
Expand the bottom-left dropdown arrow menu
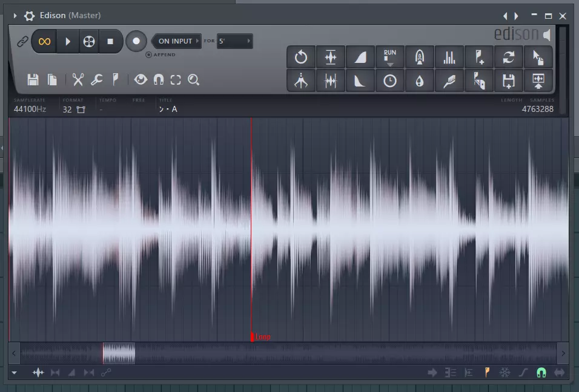coord(14,373)
